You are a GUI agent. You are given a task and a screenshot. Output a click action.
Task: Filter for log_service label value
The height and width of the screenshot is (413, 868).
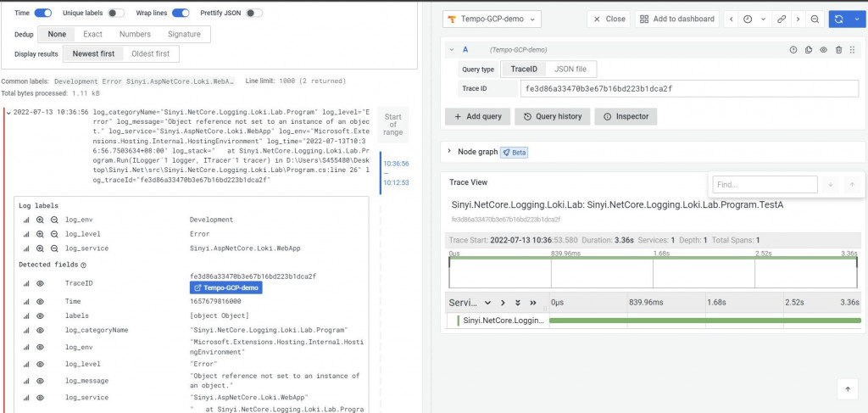40,248
